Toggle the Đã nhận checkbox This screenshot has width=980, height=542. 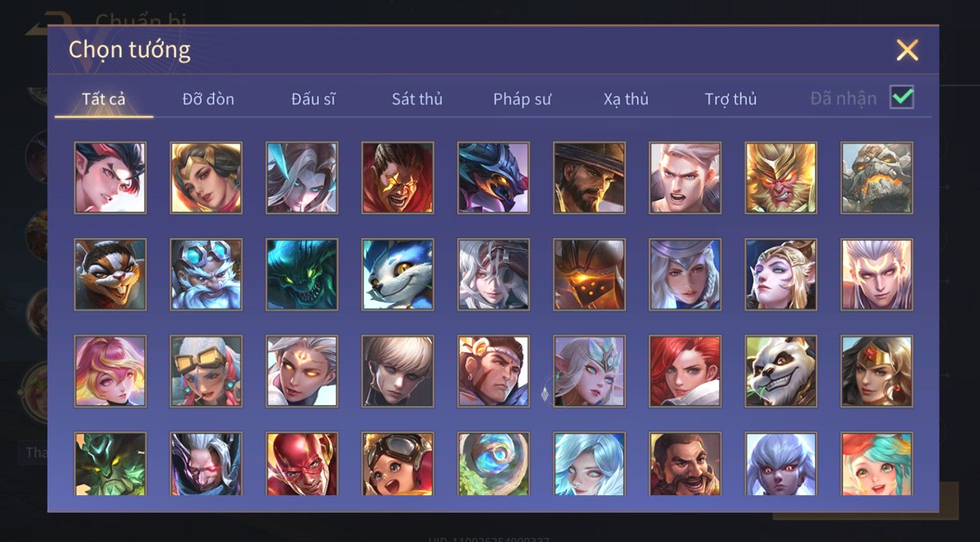(902, 98)
